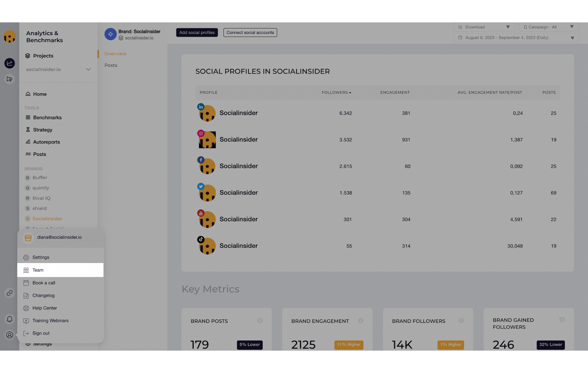This screenshot has width=588, height=373.
Task: Click the Instagram Socialinsider profile avatar
Action: tap(207, 140)
